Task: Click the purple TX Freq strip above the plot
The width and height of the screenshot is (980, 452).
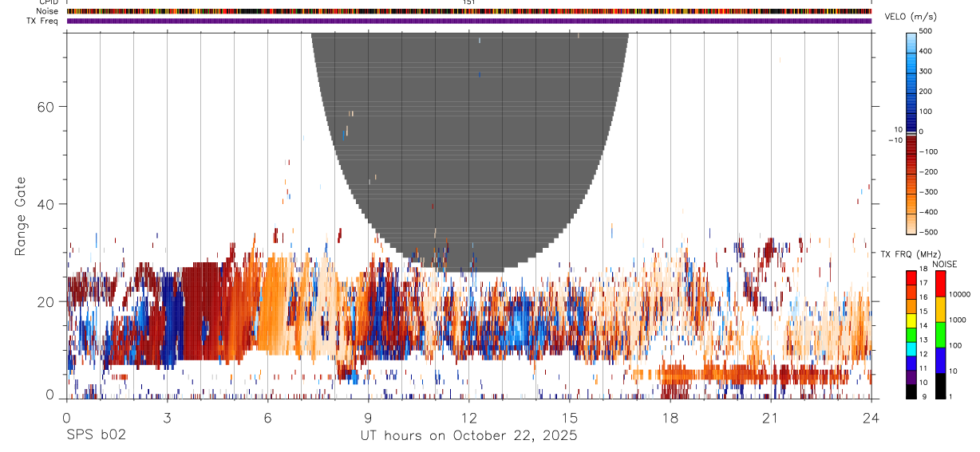Action: [x=469, y=21]
